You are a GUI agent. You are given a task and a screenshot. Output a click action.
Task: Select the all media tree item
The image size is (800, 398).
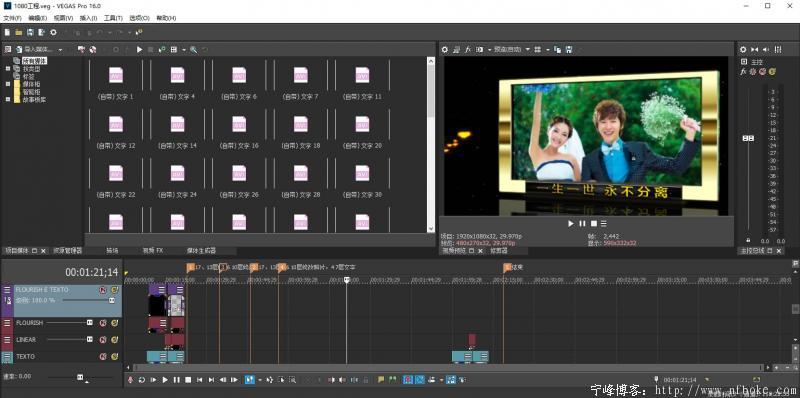(34, 61)
